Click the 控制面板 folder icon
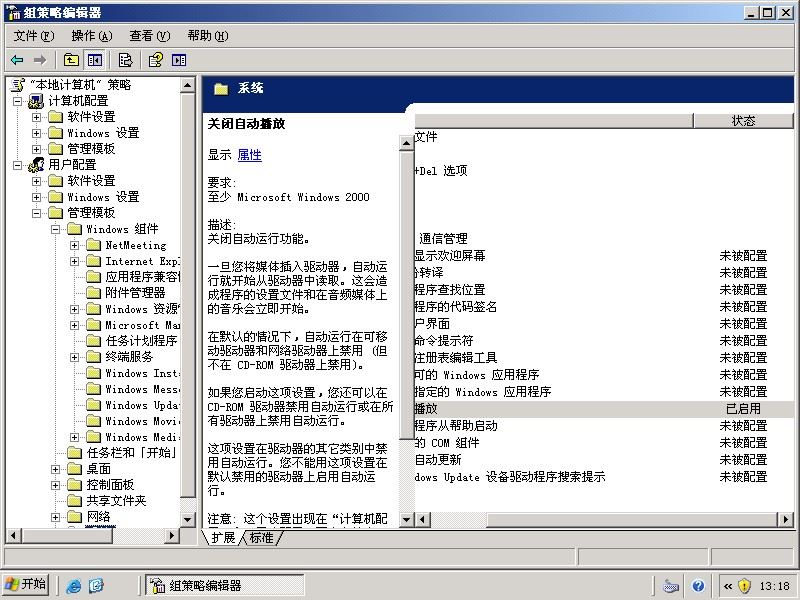The height and width of the screenshot is (600, 800). pos(74,485)
